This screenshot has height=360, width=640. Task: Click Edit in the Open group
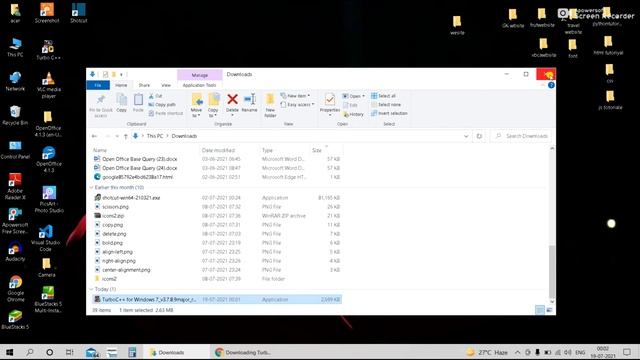[350, 105]
